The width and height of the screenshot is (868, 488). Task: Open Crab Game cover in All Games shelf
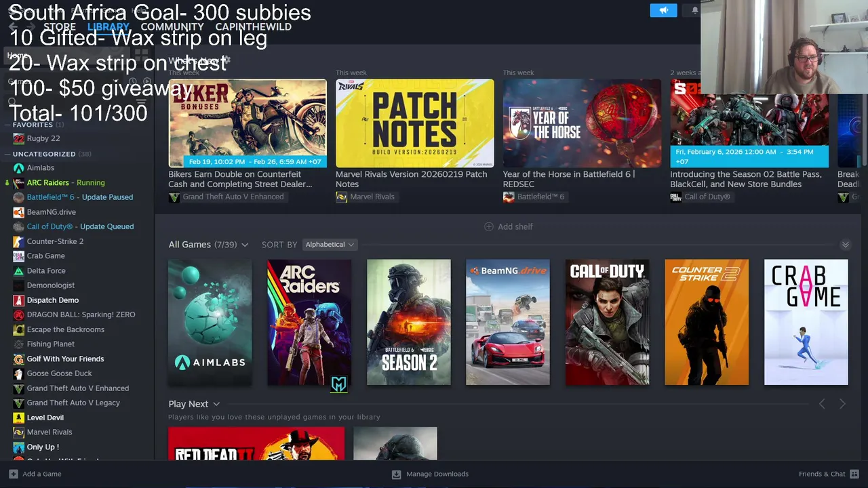(806, 322)
